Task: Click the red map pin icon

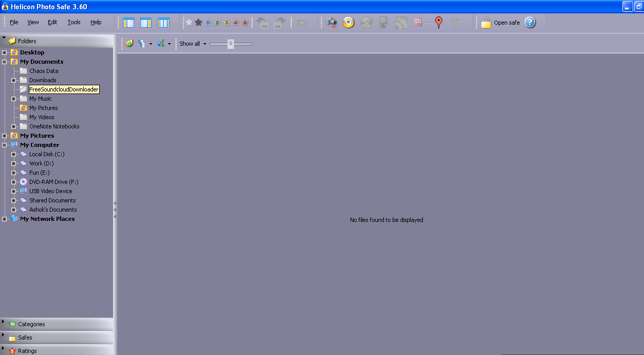Action: pyautogui.click(x=438, y=23)
